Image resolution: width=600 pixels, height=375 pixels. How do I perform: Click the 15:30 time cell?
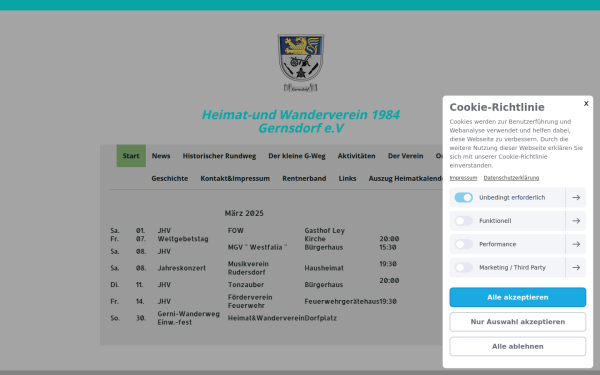388,247
